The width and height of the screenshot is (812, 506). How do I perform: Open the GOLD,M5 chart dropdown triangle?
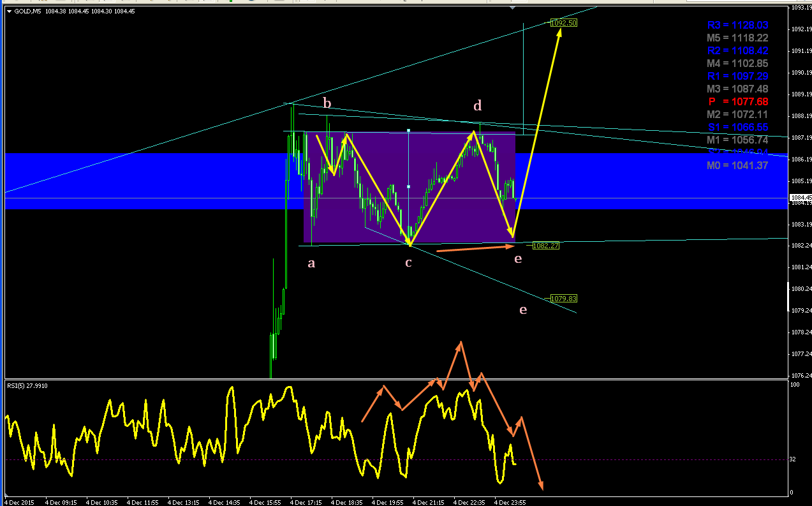pyautogui.click(x=9, y=11)
